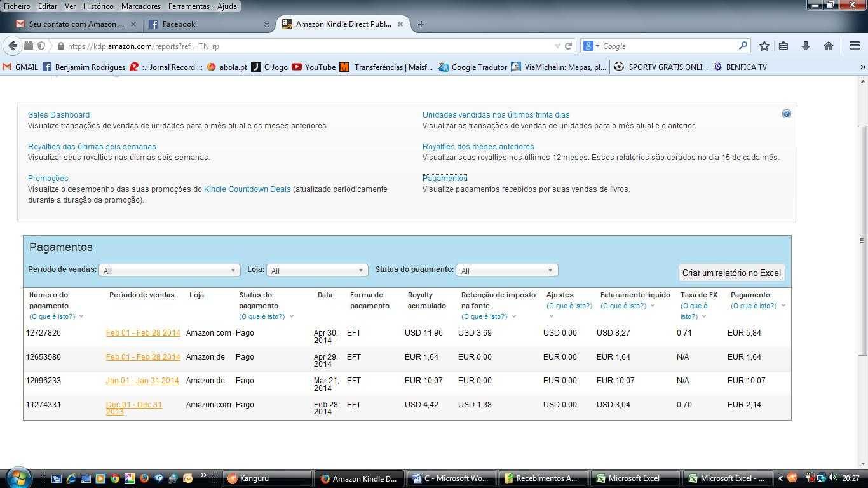
Task: Click the Google search input field
Action: coord(670,46)
